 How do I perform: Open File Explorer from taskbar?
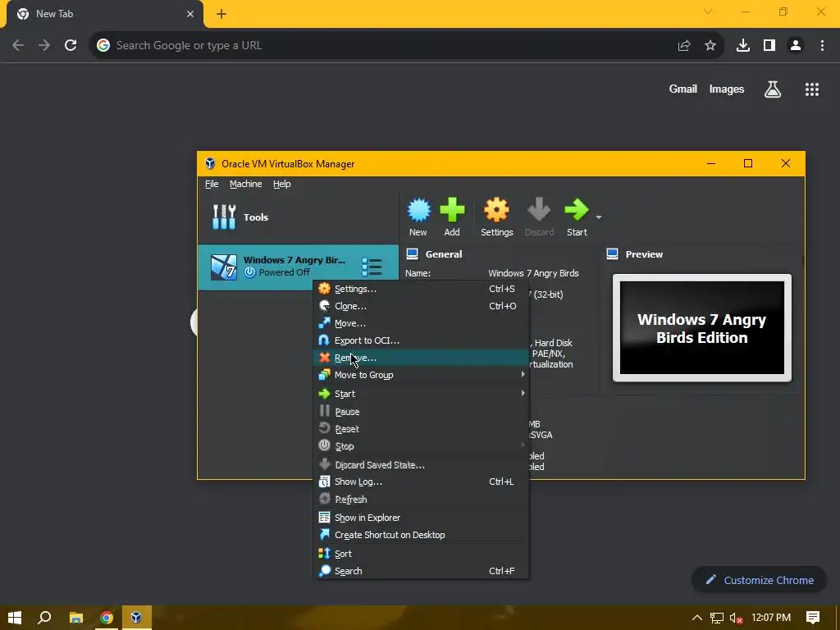coord(76,618)
